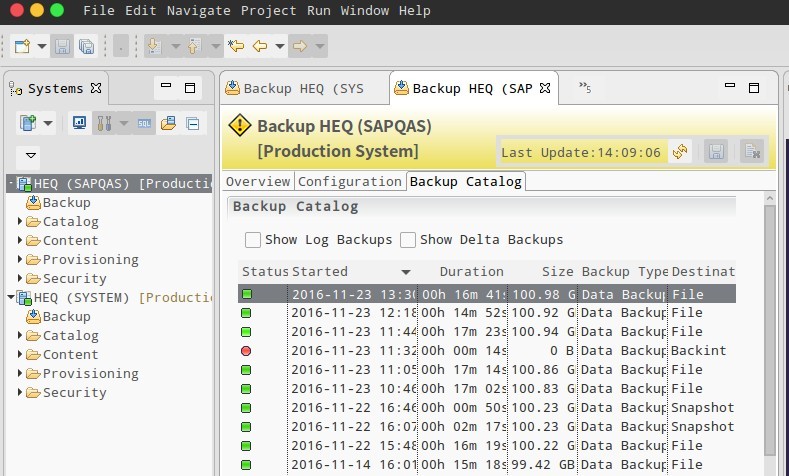The height and width of the screenshot is (476, 789).
Task: Expand Security folder under HEQ (SYSTEM)
Action: coord(20,392)
